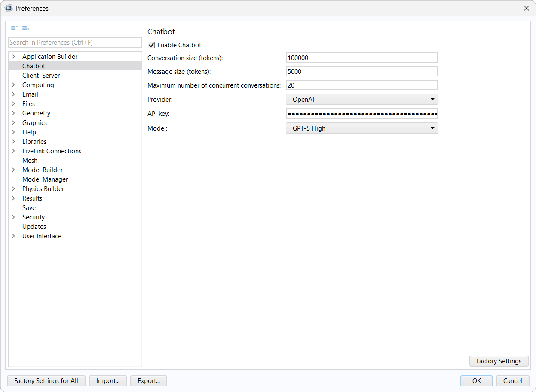Click the Factory Settings button
Image resolution: width=536 pixels, height=392 pixels.
point(499,361)
